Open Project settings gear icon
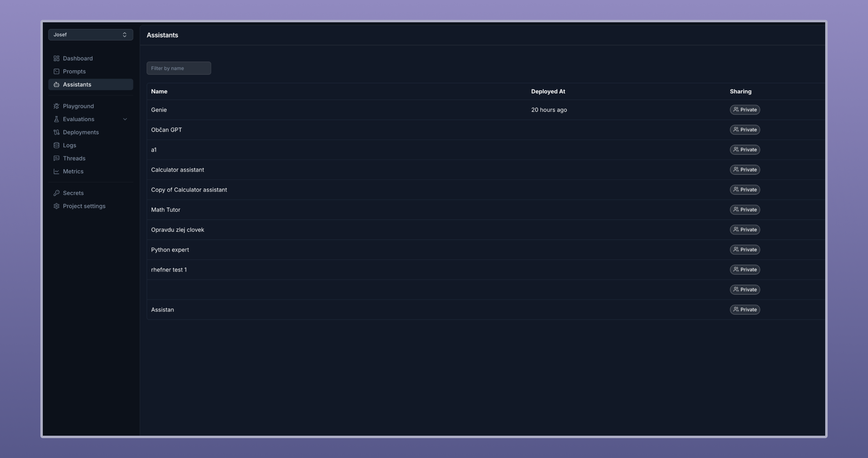The image size is (868, 458). (56, 206)
